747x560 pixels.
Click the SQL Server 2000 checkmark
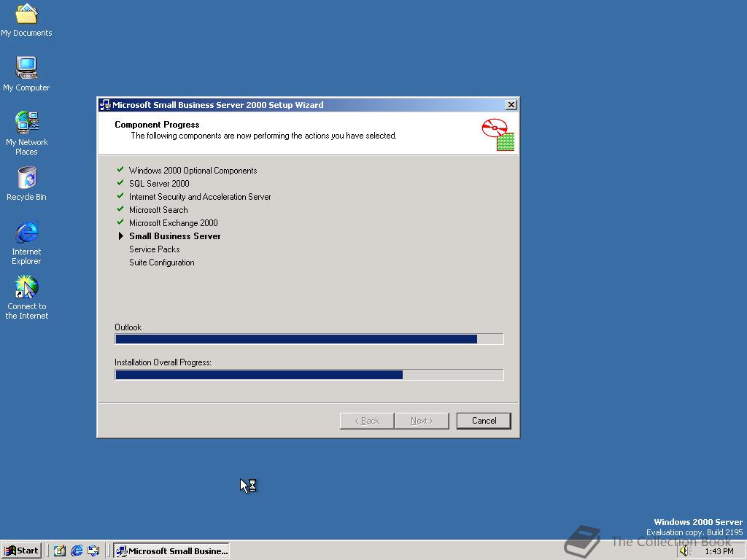click(120, 182)
